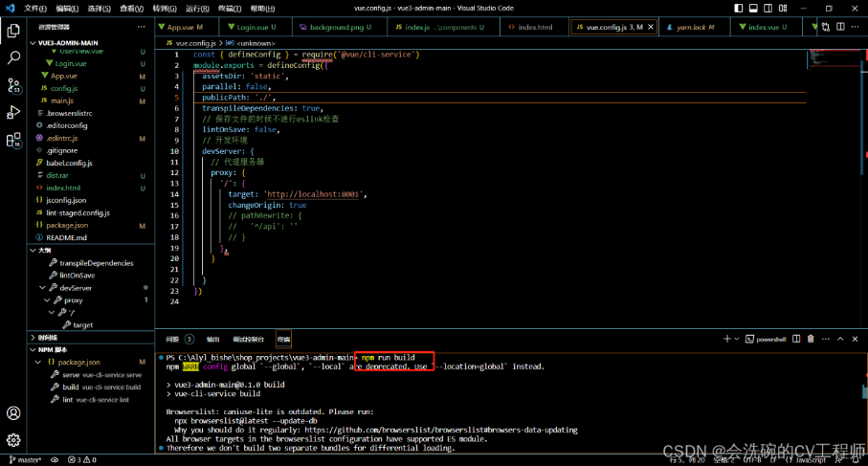The width and height of the screenshot is (868, 466).
Task: Open the customize layout icon
Action: [x=783, y=9]
